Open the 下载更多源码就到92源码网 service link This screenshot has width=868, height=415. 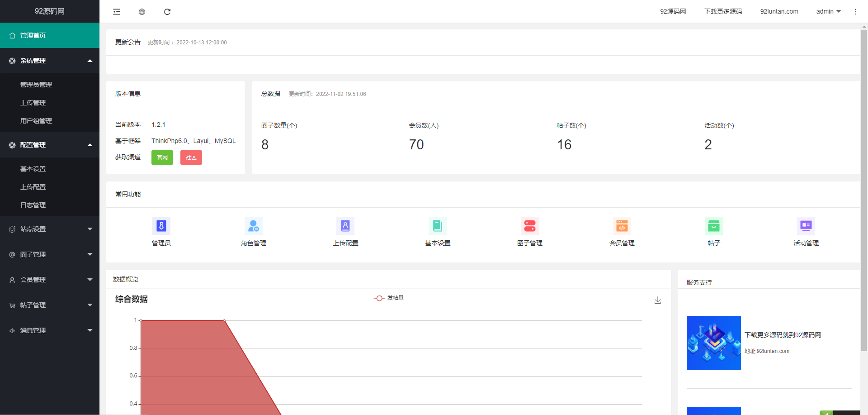[x=783, y=335]
